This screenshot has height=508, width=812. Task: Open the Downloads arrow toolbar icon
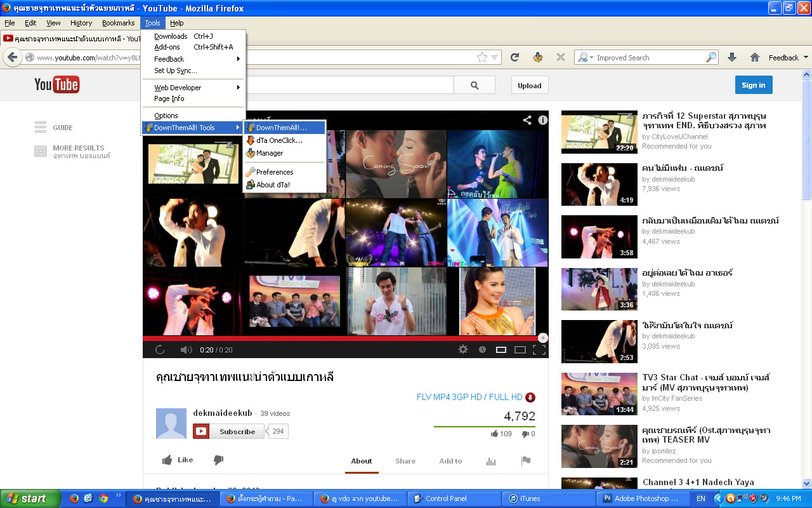(732, 57)
